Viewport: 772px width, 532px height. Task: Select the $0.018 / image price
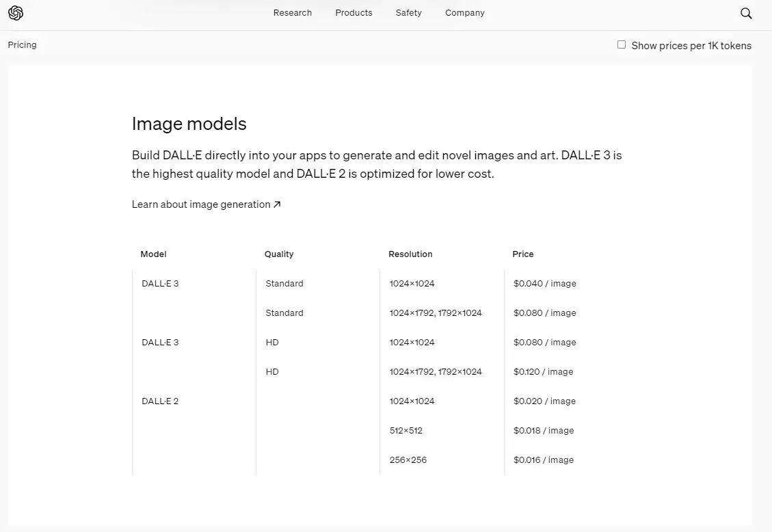(x=544, y=431)
